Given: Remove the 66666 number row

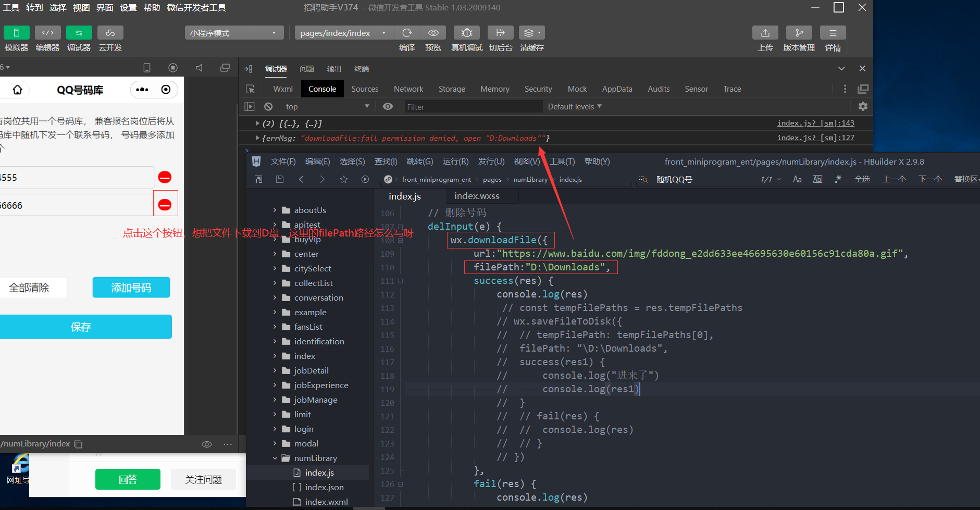Looking at the screenshot, I should [165, 205].
